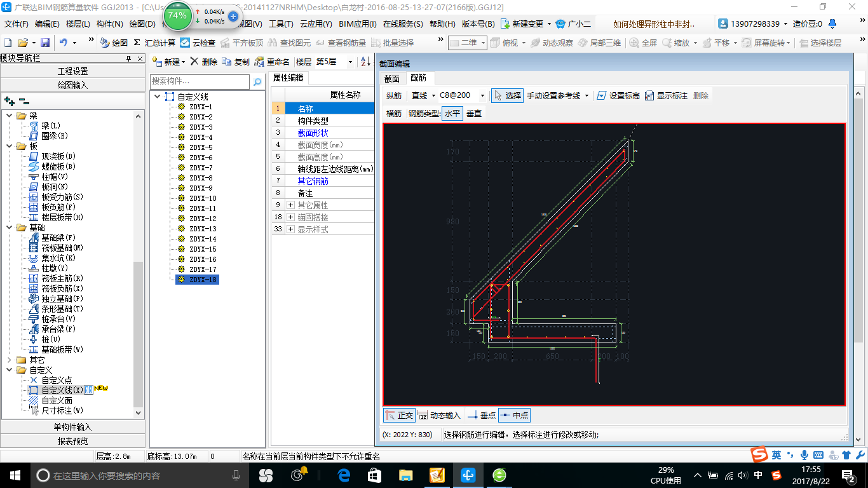Open 在线服务(S) menu
Image resolution: width=868 pixels, height=488 pixels.
pos(403,24)
